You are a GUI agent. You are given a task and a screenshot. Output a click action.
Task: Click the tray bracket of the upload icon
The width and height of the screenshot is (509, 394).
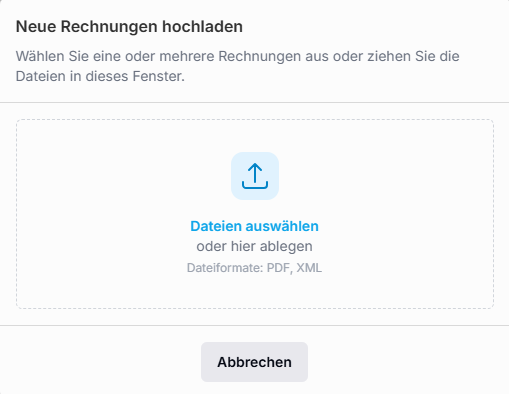tap(255, 185)
